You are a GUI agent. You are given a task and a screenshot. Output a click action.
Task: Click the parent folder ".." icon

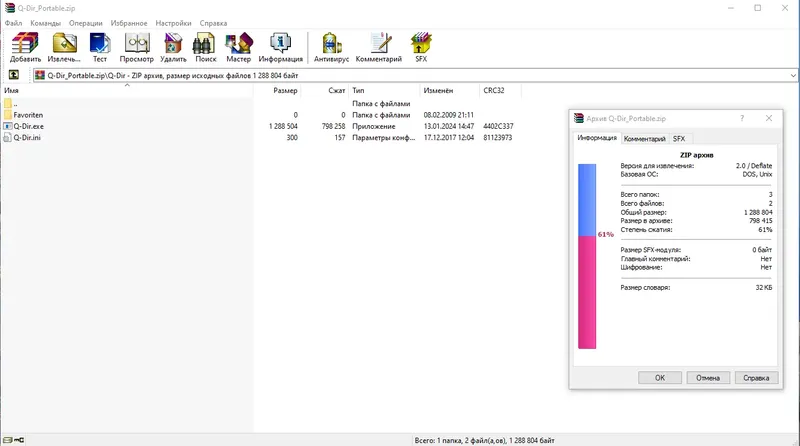(x=8, y=104)
